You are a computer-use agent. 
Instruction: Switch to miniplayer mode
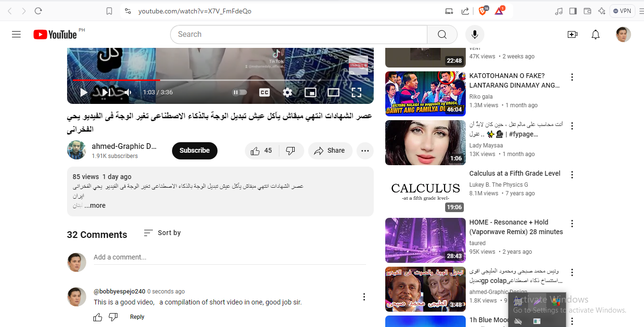[x=310, y=92]
